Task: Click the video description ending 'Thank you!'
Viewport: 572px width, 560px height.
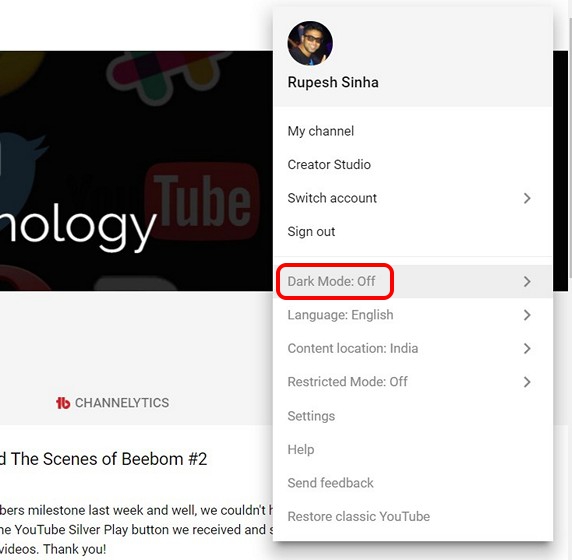Action: coord(136,529)
